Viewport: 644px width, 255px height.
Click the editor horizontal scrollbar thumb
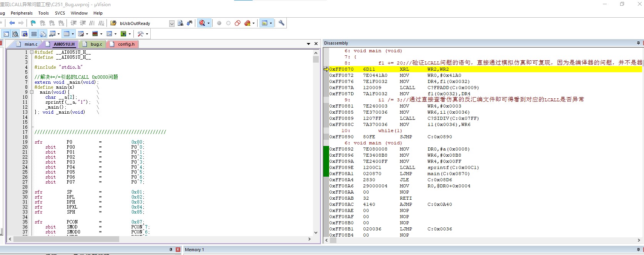tap(67, 239)
